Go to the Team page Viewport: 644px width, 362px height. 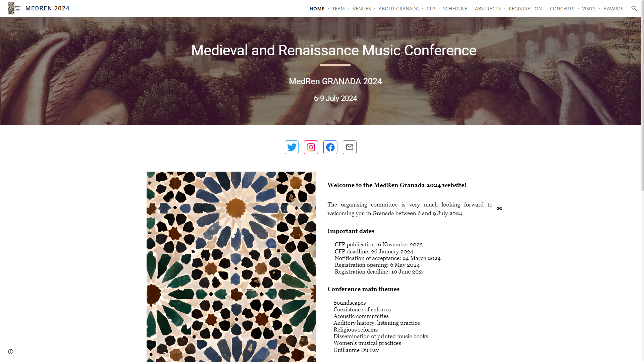click(x=338, y=9)
